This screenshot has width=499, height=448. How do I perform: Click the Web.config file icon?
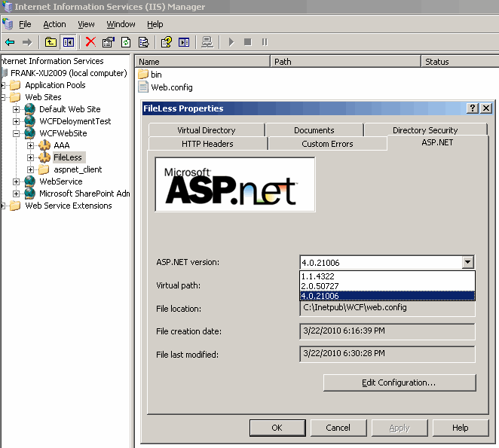pos(143,87)
